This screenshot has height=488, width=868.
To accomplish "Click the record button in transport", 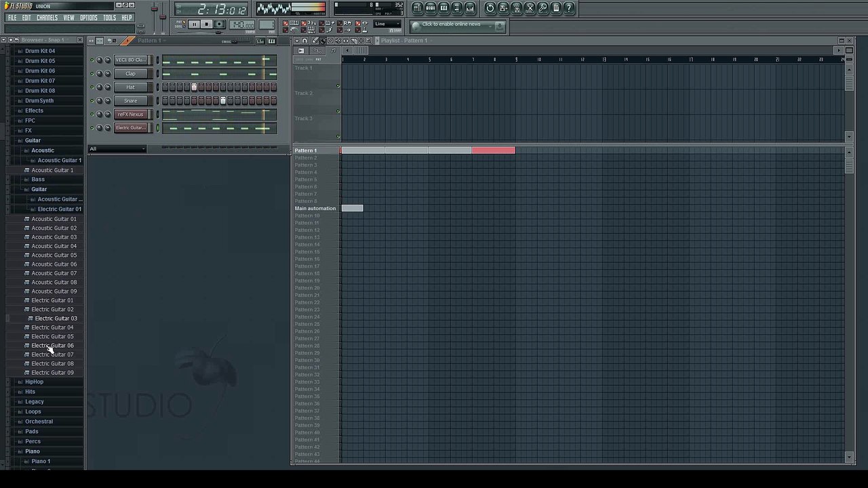I will tap(219, 24).
